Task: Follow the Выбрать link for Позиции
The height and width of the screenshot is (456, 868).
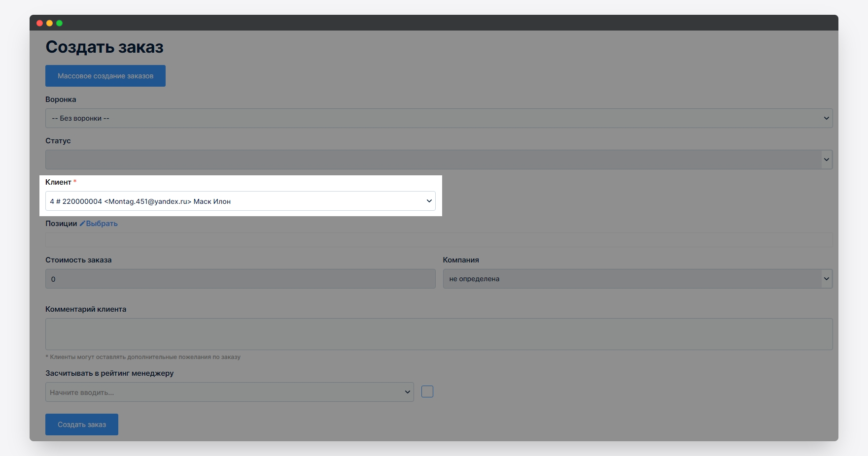Action: pyautogui.click(x=102, y=224)
